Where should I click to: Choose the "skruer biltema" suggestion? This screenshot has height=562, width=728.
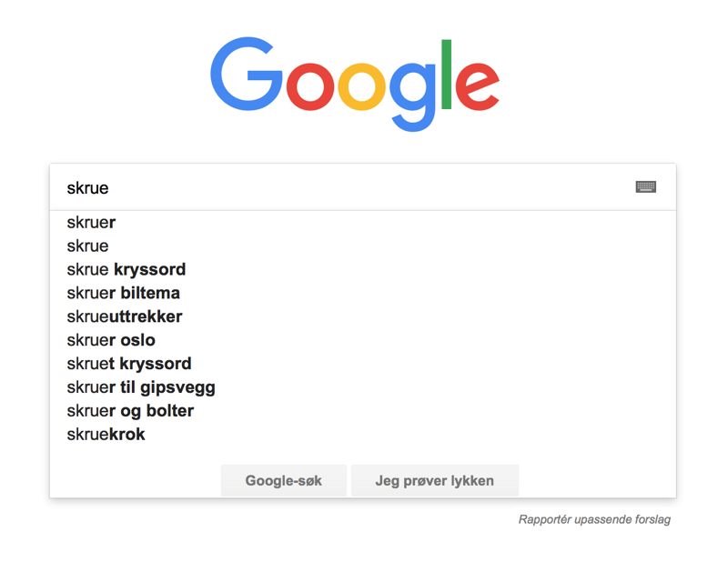(123, 293)
